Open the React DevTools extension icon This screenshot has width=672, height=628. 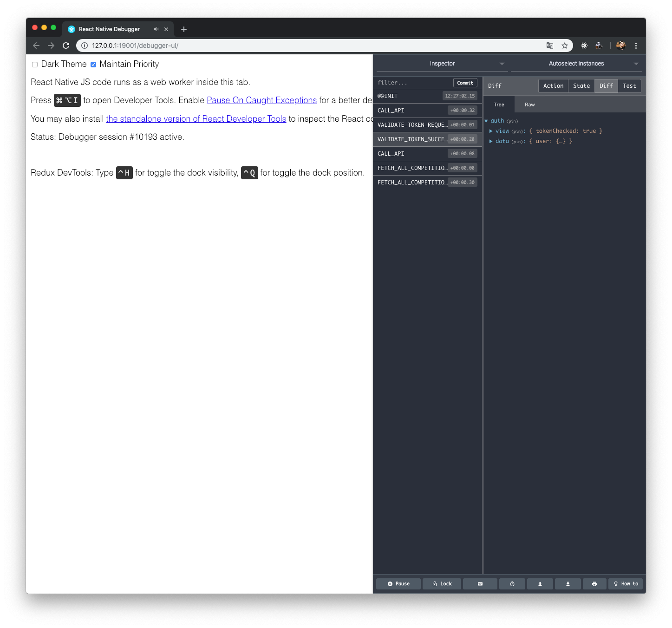pos(584,46)
